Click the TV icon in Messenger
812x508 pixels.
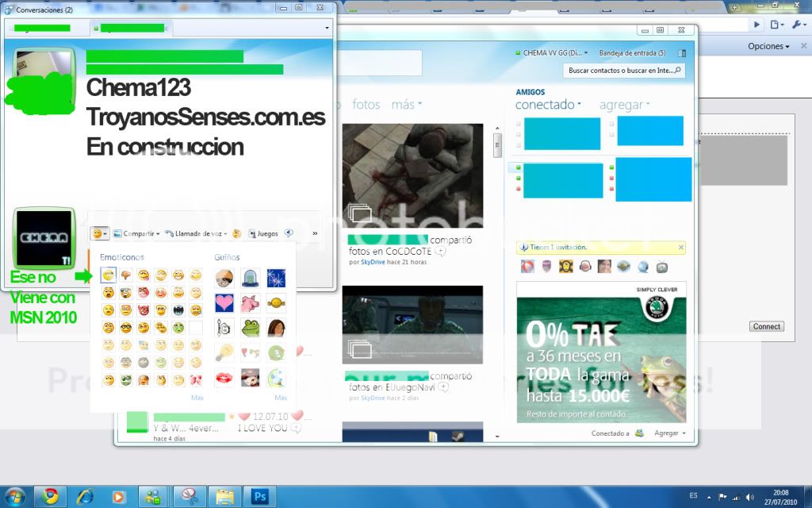[662, 267]
